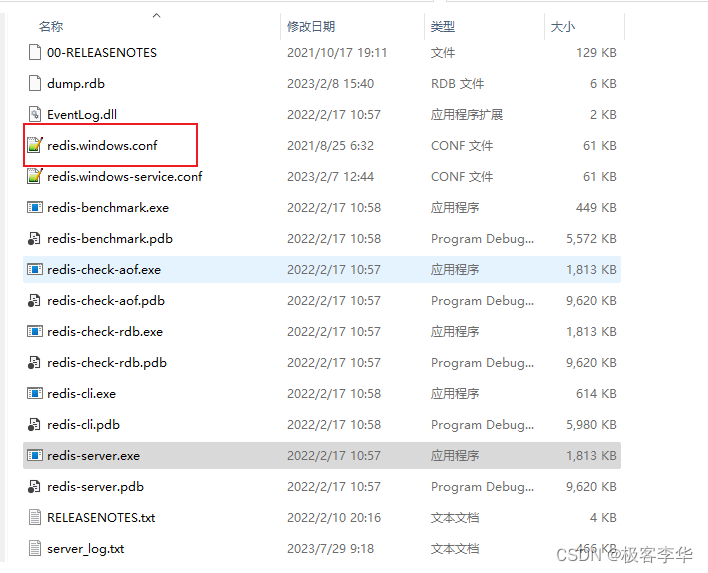The width and height of the screenshot is (708, 573).
Task: Click the type label 应用程序扩展
Action: pos(467,115)
